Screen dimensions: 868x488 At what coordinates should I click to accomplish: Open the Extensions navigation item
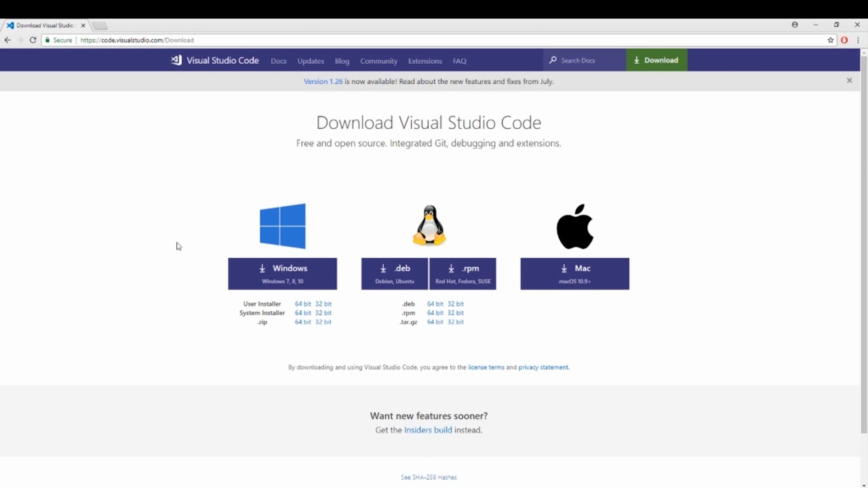coord(425,61)
